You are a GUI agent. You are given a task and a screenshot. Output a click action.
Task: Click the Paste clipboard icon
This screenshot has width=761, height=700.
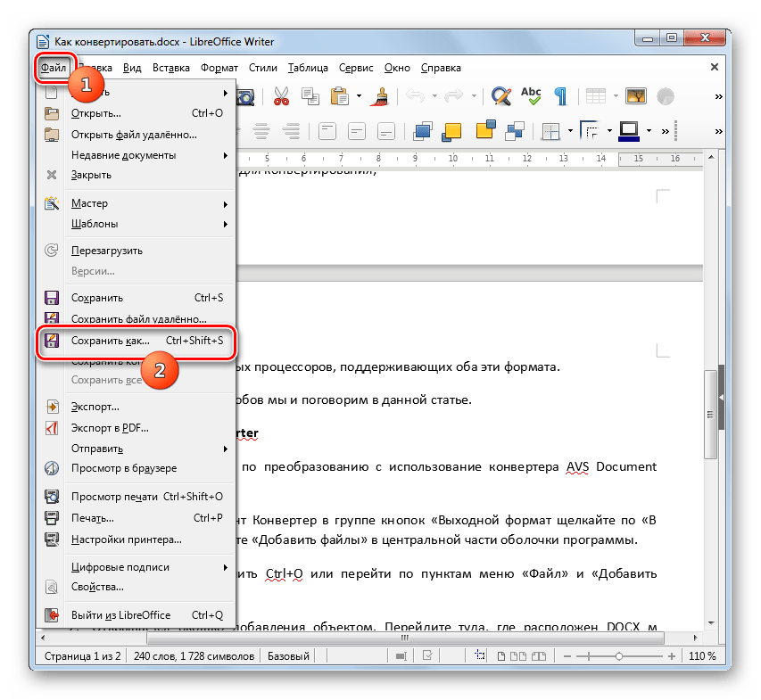pyautogui.click(x=340, y=96)
